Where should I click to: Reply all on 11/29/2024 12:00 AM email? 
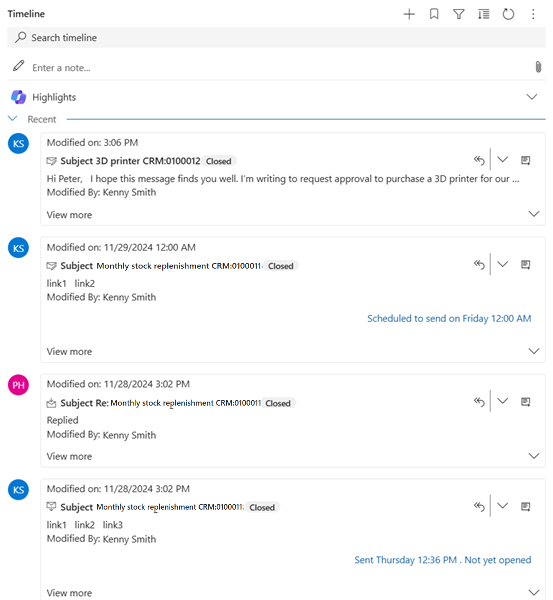pos(479,264)
